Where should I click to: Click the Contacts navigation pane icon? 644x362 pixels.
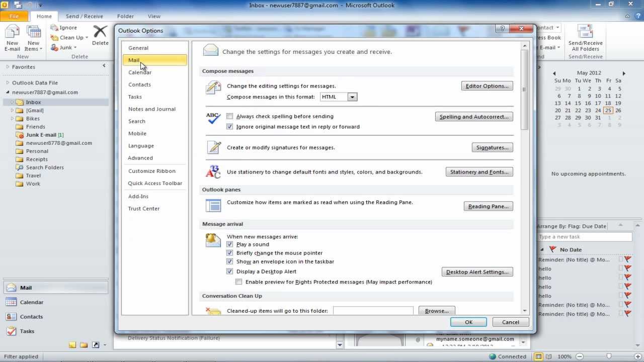(x=11, y=317)
